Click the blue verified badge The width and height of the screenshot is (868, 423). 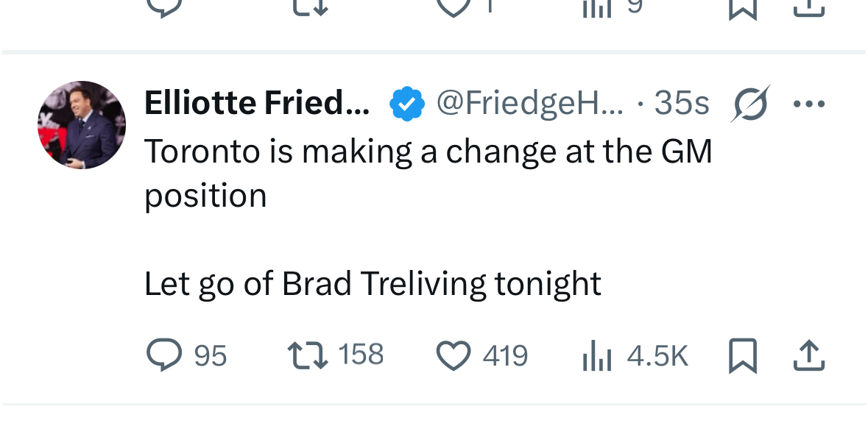(407, 103)
